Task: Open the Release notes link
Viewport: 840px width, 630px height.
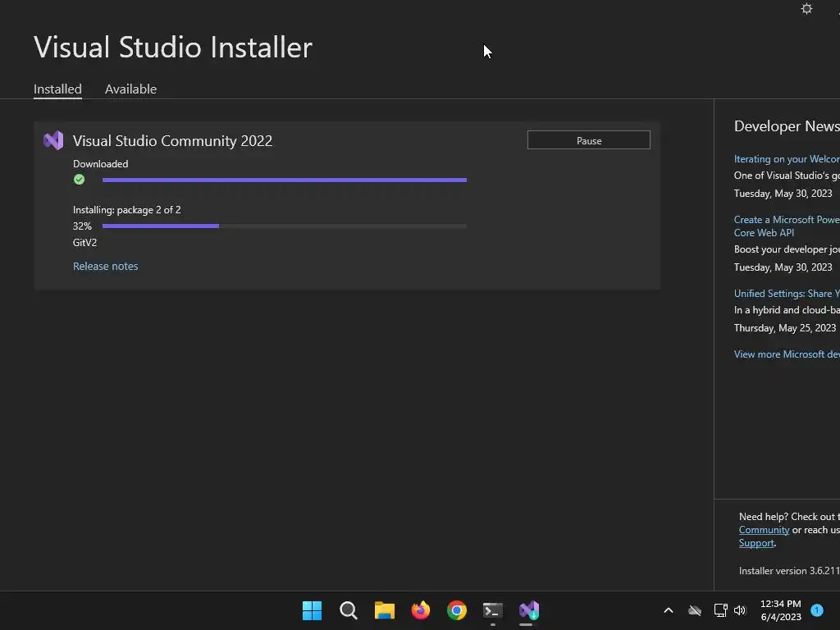Action: (x=106, y=267)
